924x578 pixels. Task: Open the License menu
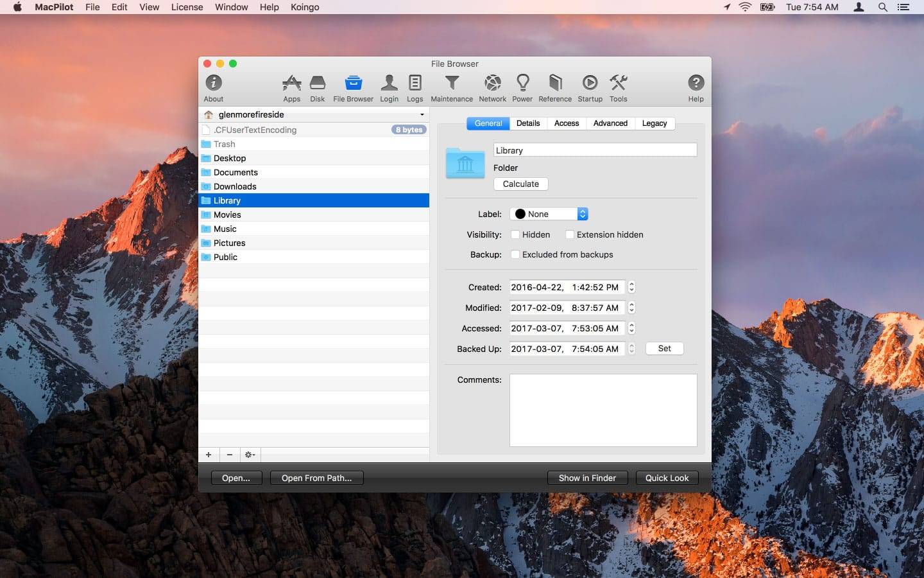[x=187, y=7]
